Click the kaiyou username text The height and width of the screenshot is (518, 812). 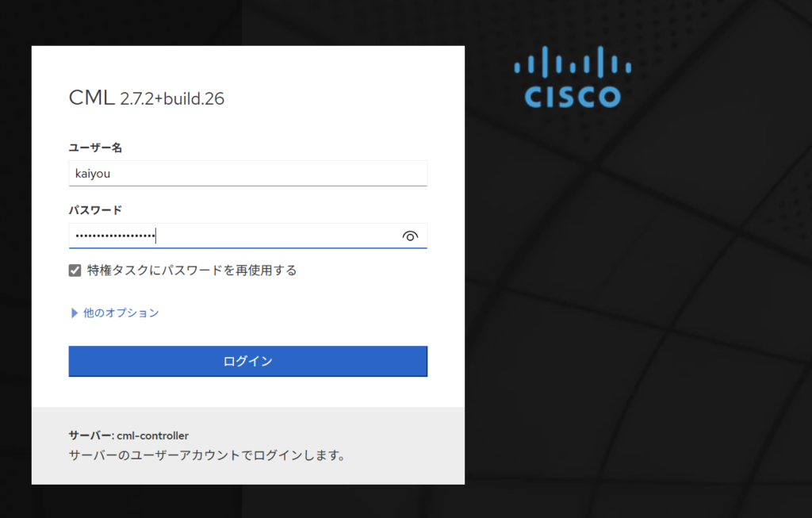click(x=93, y=174)
